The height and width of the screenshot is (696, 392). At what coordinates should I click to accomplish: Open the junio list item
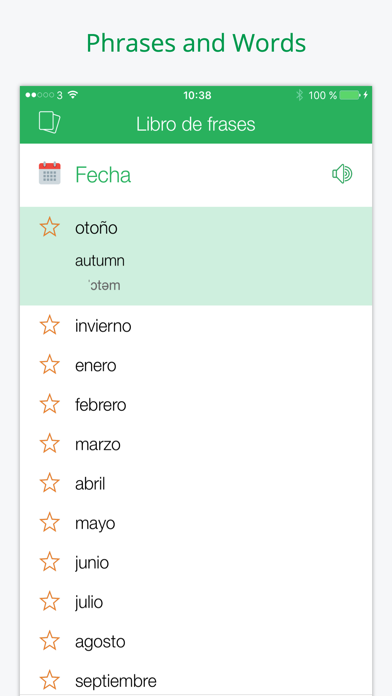pyautogui.click(x=196, y=562)
